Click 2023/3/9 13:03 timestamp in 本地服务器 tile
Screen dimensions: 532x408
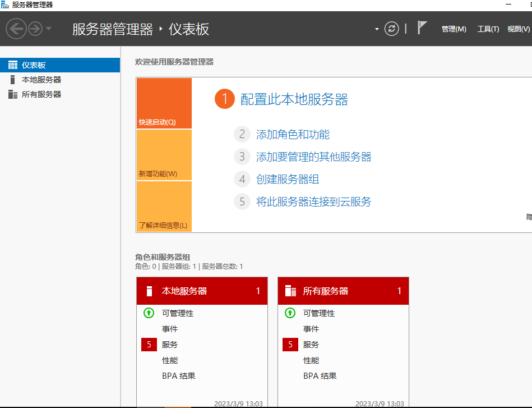tap(238, 404)
